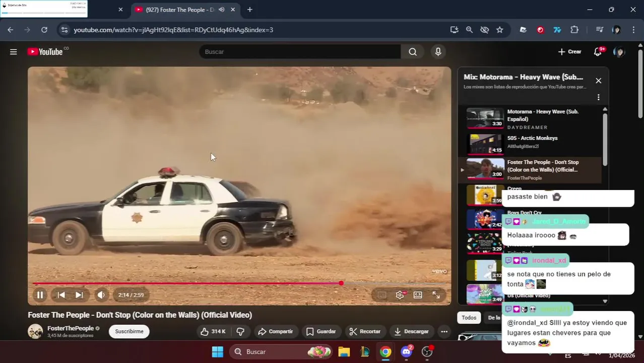Open the FosterThePeople channel name link

(x=71, y=328)
